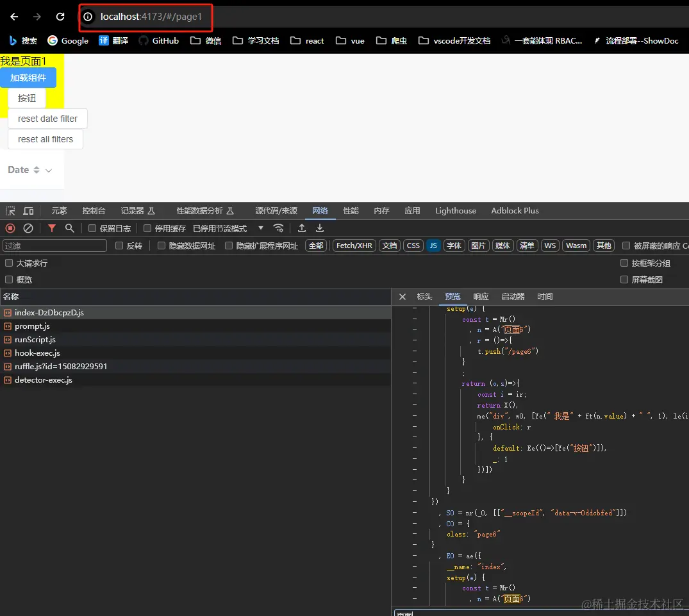Open the Date column filter chevron

(x=49, y=171)
